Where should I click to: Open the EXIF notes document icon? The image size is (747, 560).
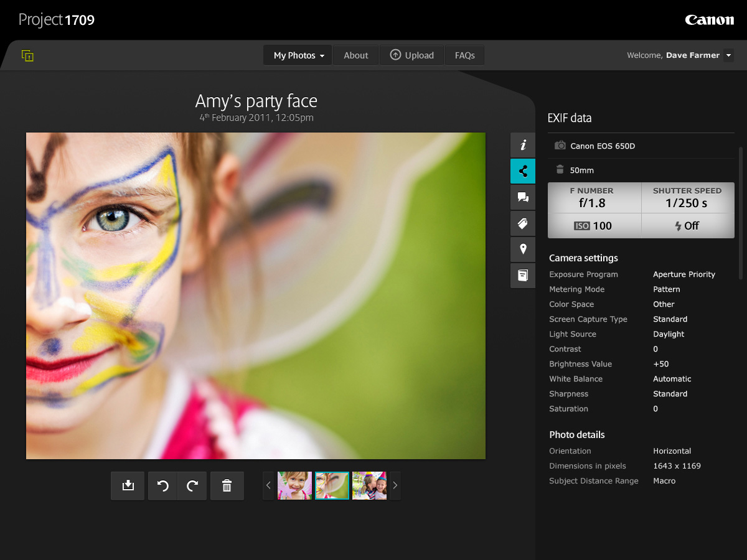(x=523, y=275)
